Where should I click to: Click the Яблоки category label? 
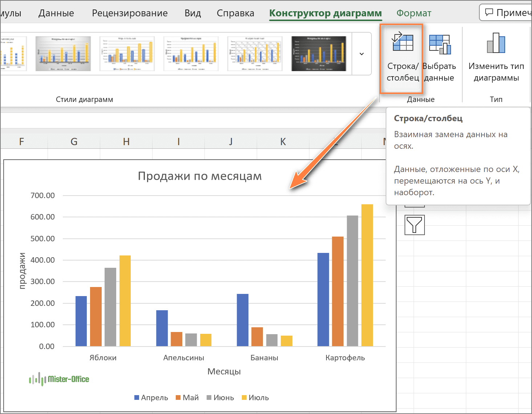pyautogui.click(x=103, y=358)
